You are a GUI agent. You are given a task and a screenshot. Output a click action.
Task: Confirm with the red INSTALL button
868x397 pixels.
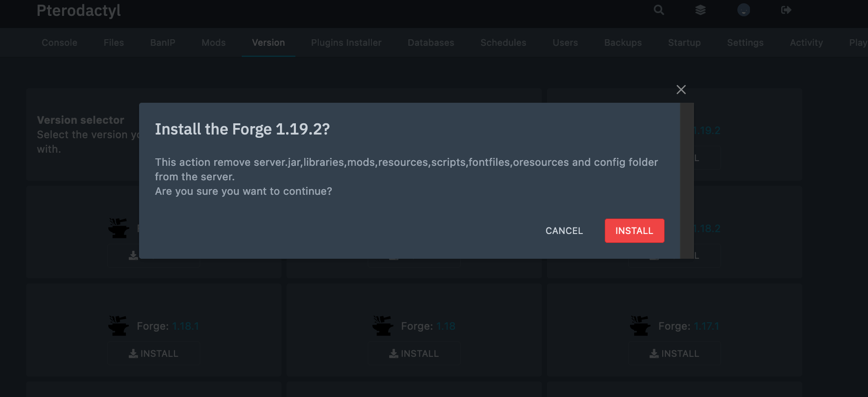click(634, 231)
